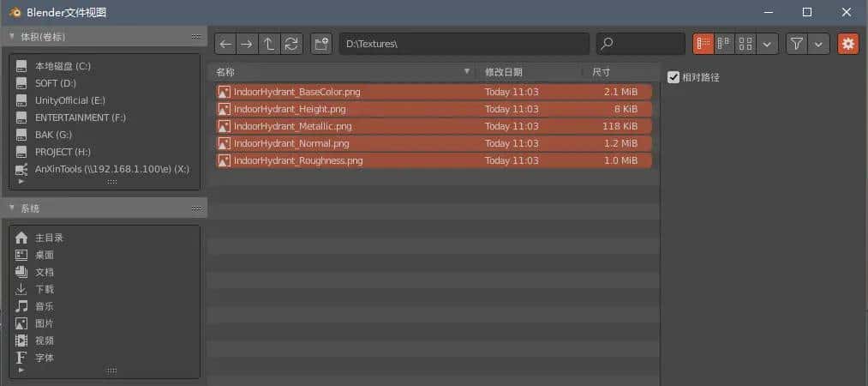The height and width of the screenshot is (386, 868).
Task: Open AnXinTools network drive (X:)
Action: (x=104, y=169)
